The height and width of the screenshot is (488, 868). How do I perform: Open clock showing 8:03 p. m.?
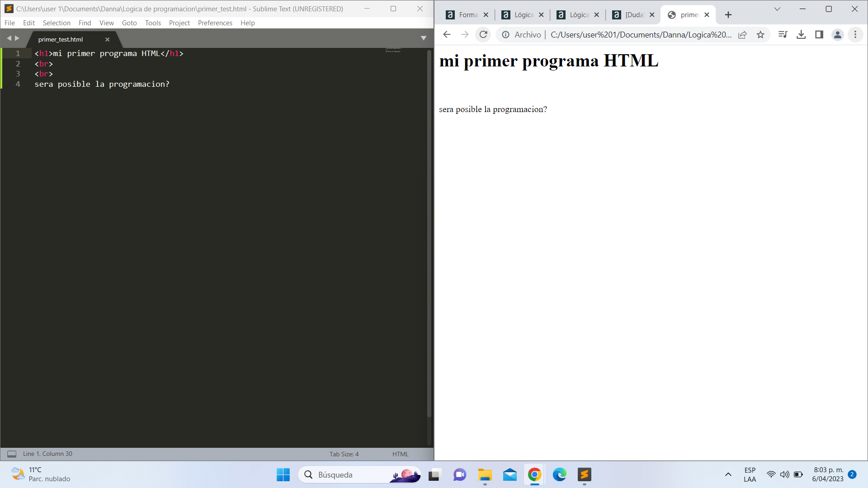point(828,475)
